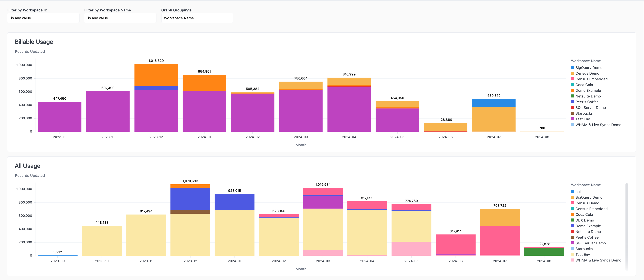Click DBX Demo swatch in All Usage legend
Viewport: 644px width, 280px height.
tap(572, 220)
